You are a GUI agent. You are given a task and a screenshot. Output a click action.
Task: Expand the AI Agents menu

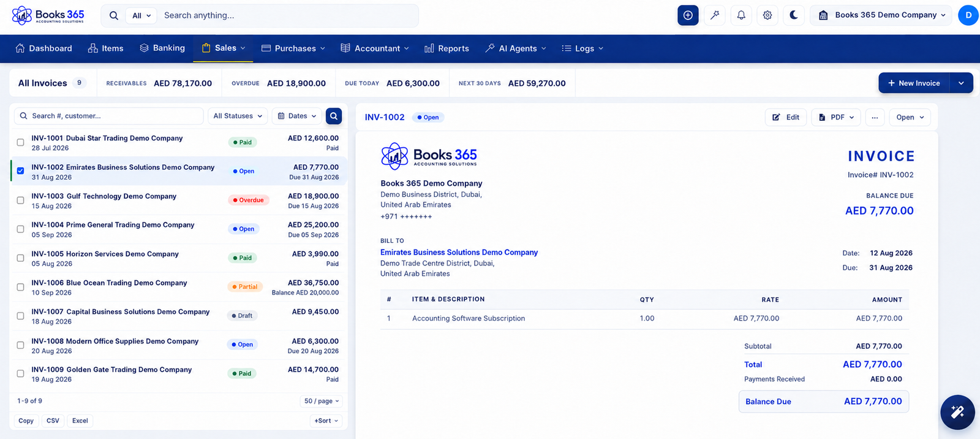(515, 48)
